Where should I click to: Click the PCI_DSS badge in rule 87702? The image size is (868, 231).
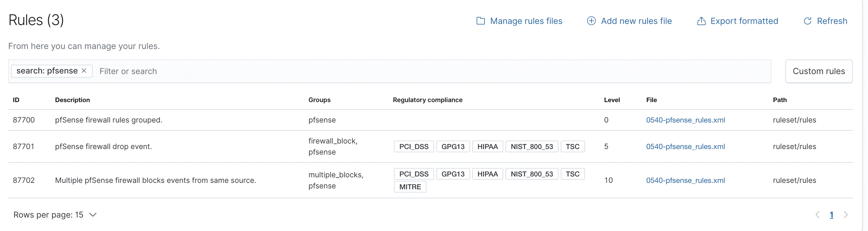click(x=414, y=174)
